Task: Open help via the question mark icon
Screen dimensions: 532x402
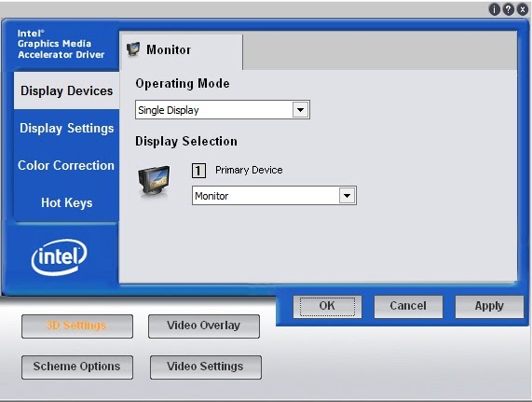Action: point(509,9)
